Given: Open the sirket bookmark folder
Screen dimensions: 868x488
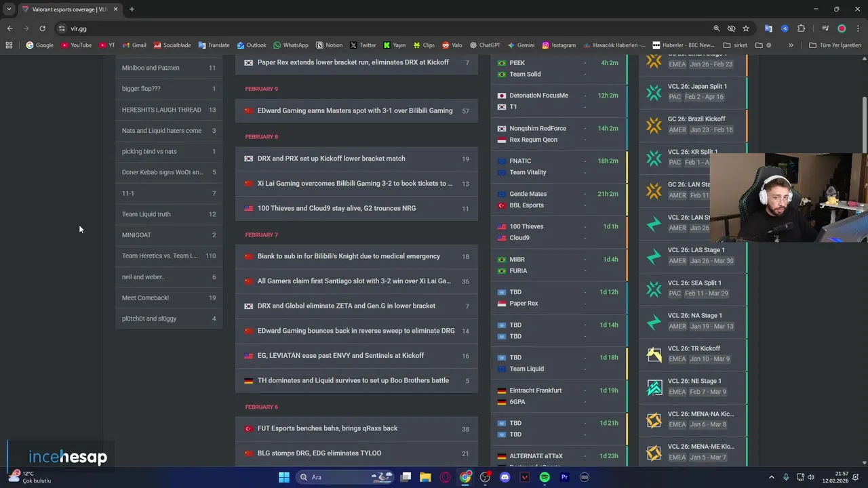Looking at the screenshot, I should coord(735,45).
